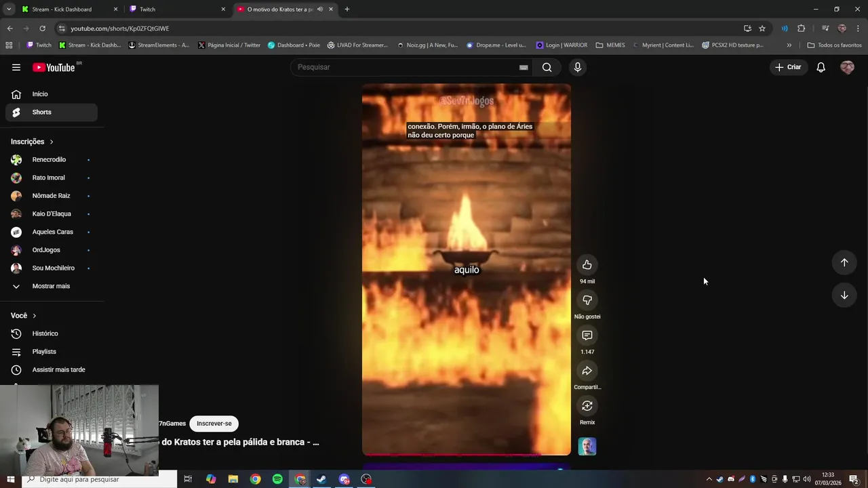
Task: Switch to Stream - Kick Dashboard tab
Action: pos(69,9)
